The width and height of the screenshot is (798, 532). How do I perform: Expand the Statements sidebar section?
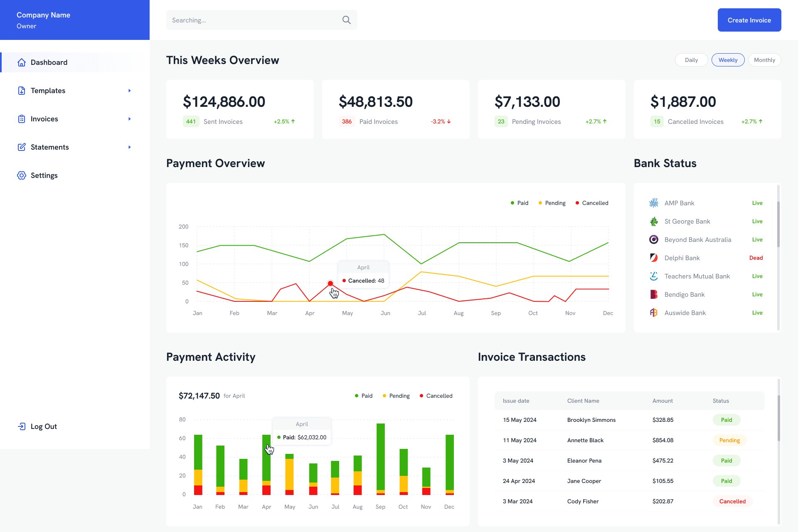[x=129, y=147]
